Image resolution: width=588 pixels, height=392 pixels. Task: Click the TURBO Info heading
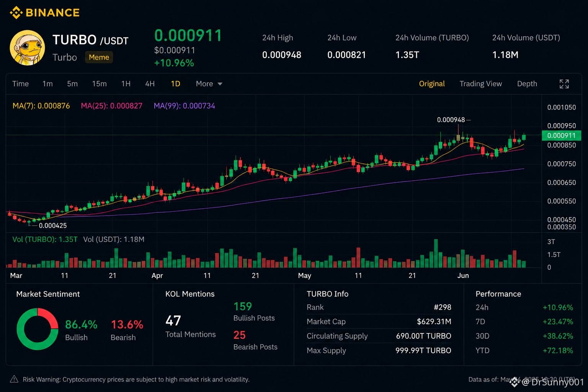coord(327,294)
